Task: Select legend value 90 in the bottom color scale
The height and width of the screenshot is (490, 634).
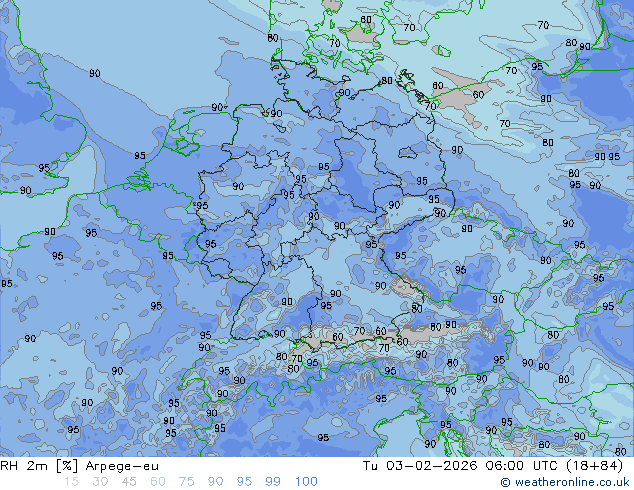Action: pyautogui.click(x=216, y=482)
